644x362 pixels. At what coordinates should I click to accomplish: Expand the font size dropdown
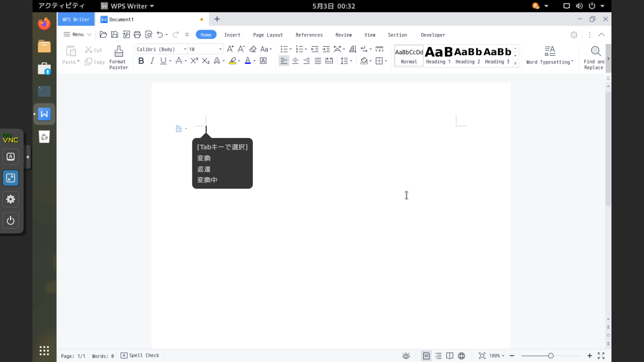pos(220,49)
